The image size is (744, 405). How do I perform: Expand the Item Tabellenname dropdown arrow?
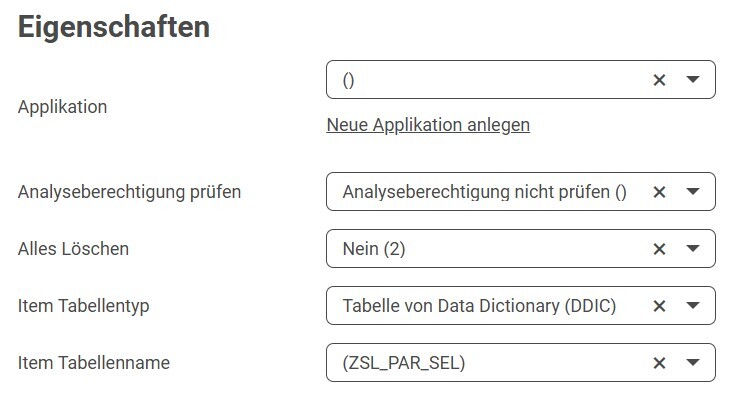693,363
